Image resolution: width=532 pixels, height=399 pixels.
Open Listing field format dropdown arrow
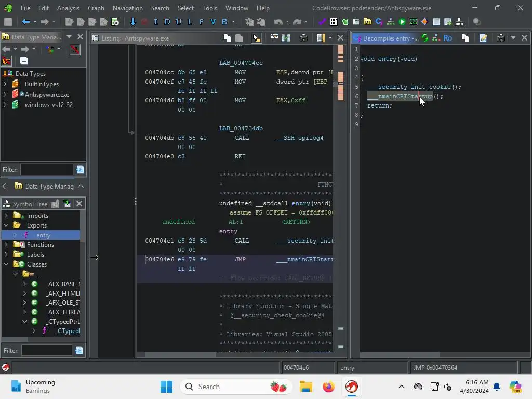[330, 38]
